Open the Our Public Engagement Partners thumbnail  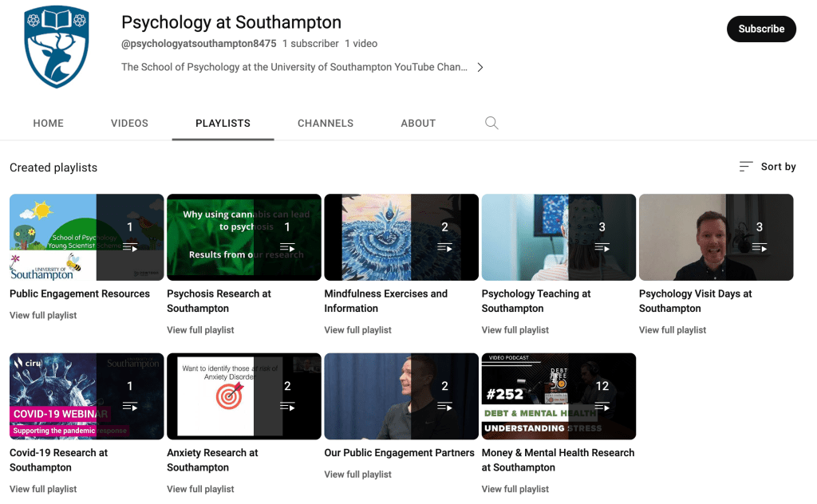pos(401,396)
